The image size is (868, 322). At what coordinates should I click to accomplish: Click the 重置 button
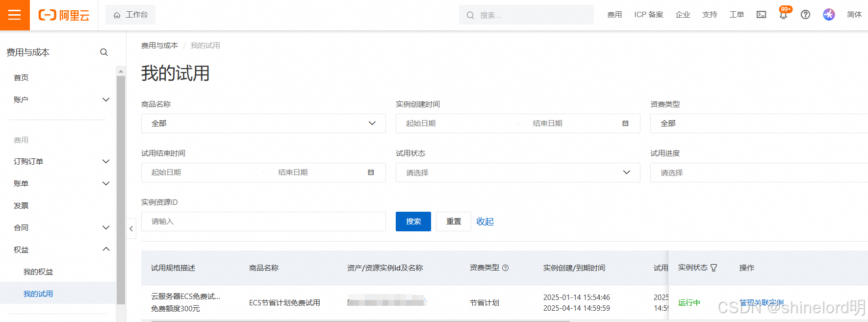[454, 222]
